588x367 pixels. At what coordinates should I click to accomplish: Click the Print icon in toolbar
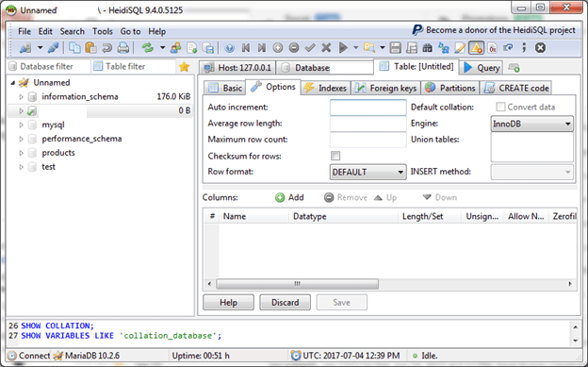pyautogui.click(x=123, y=48)
